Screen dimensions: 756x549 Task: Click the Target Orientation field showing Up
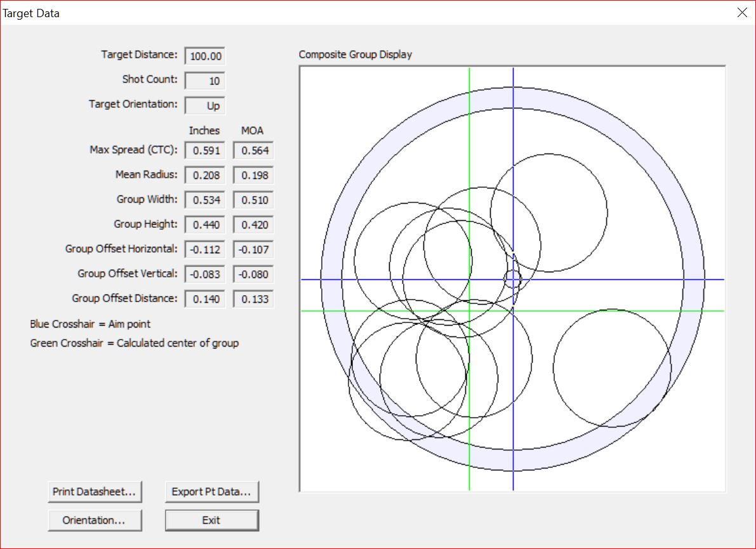coord(205,105)
